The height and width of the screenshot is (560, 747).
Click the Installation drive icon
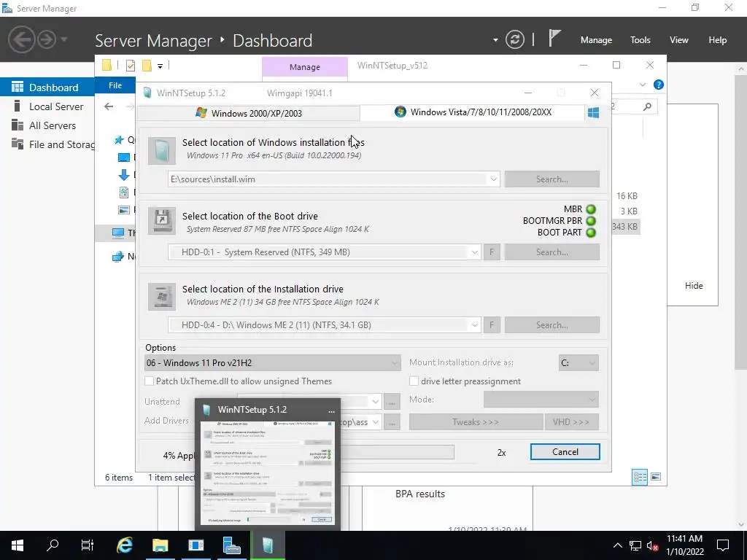click(x=162, y=296)
